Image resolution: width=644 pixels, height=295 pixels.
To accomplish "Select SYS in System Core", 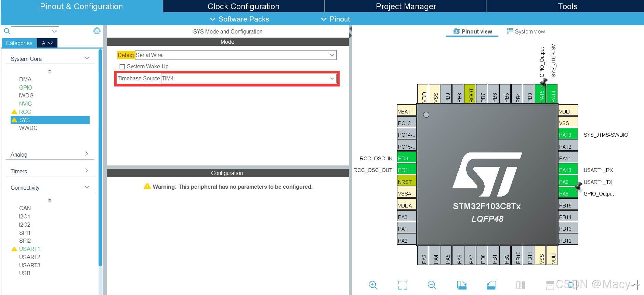I will pyautogui.click(x=50, y=120).
